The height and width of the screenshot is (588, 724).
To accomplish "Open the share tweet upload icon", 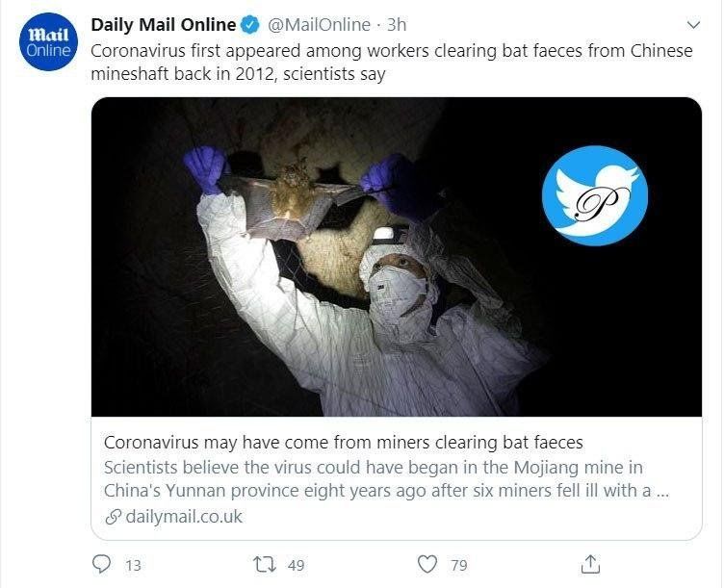I will click(x=592, y=563).
